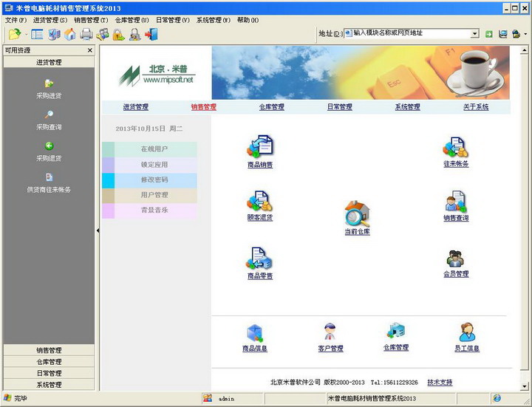Open the 系统管理(W) menu

coord(214,20)
